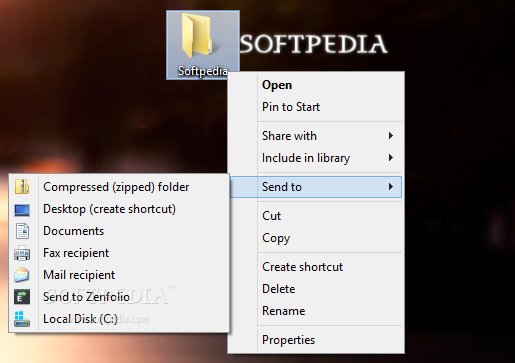
Task: Send the folder to Local Disk (C:)
Action: click(x=119, y=319)
